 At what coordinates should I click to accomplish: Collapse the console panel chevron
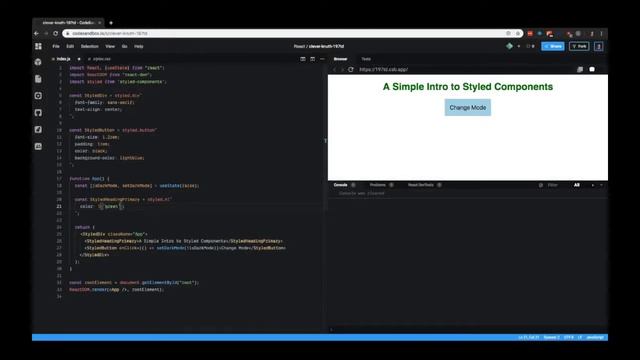click(601, 185)
